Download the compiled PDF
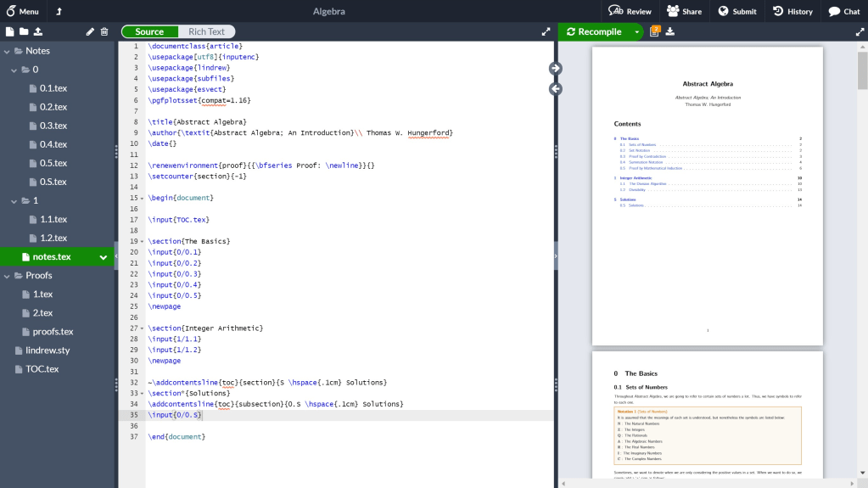 (670, 32)
